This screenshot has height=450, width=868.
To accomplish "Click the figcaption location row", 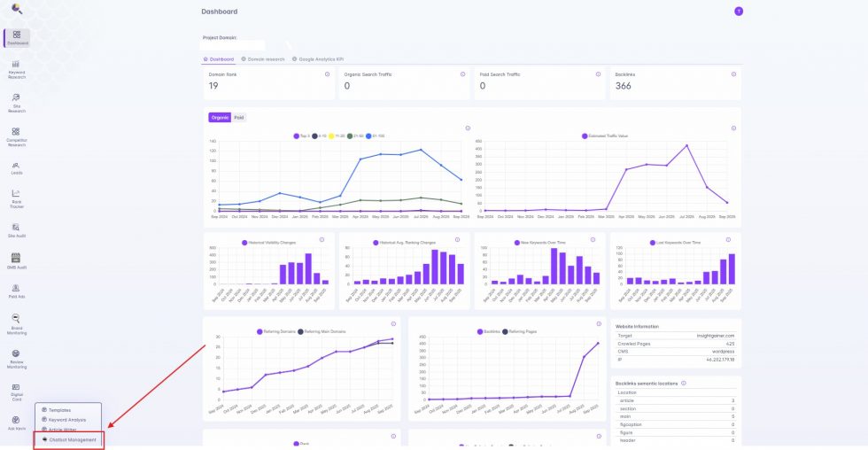I will click(x=676, y=424).
